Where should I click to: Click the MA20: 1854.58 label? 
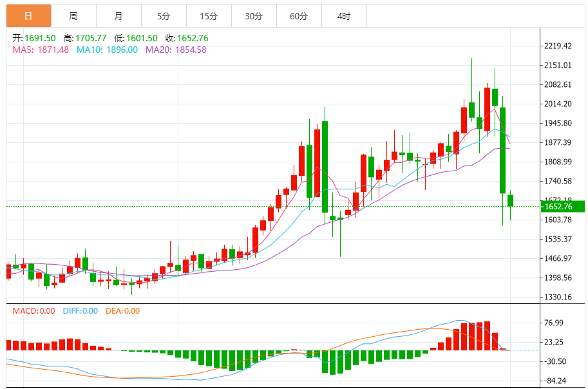pyautogui.click(x=176, y=50)
